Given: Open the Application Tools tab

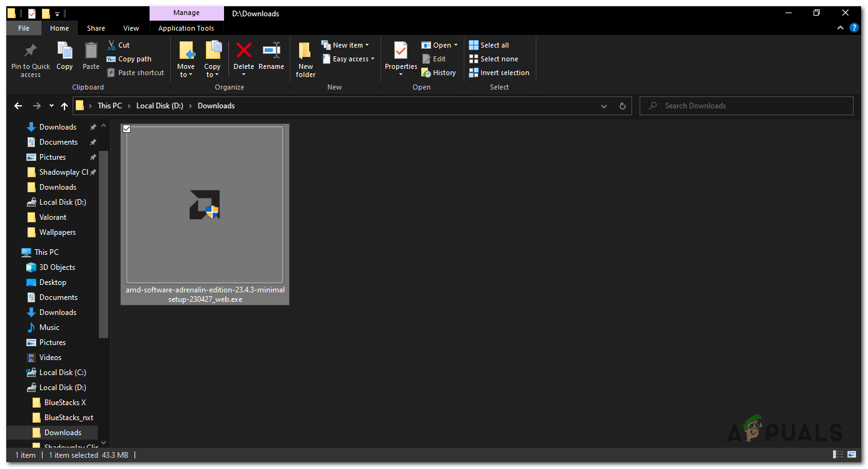Looking at the screenshot, I should [x=186, y=28].
